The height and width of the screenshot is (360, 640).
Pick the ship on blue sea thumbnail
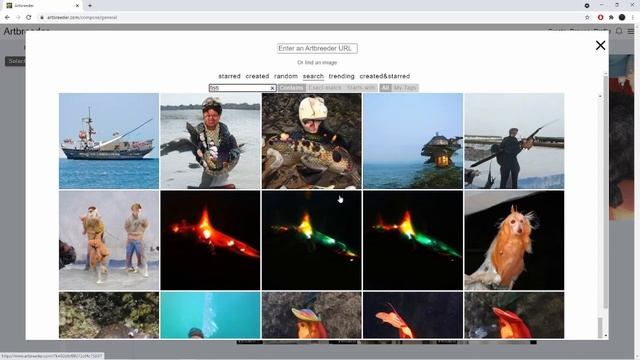click(109, 141)
